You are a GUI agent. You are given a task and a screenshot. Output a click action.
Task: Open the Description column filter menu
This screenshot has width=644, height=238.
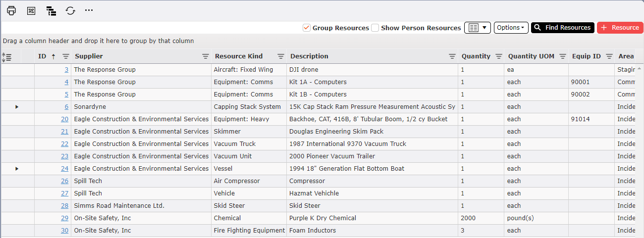tap(452, 56)
